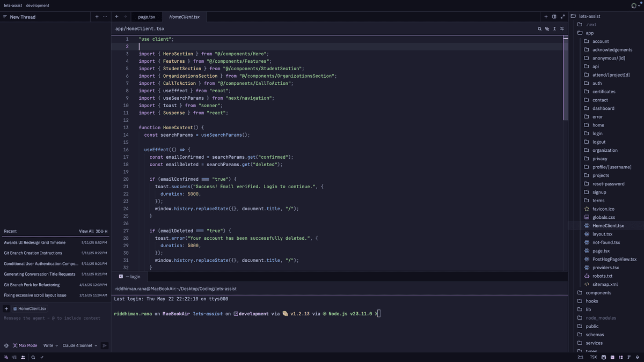Open PostHogPageView.tsx in project tree
The image size is (644, 362).
pos(614,260)
